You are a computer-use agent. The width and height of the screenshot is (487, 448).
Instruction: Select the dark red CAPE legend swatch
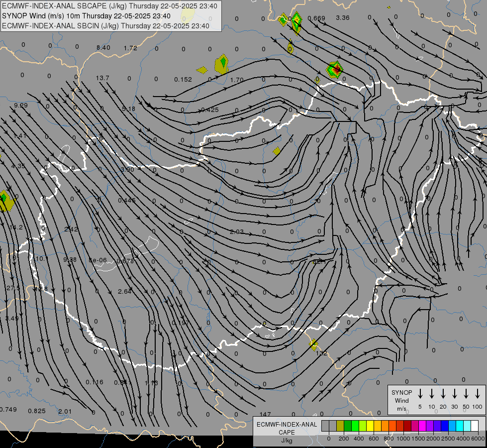coord(407,426)
